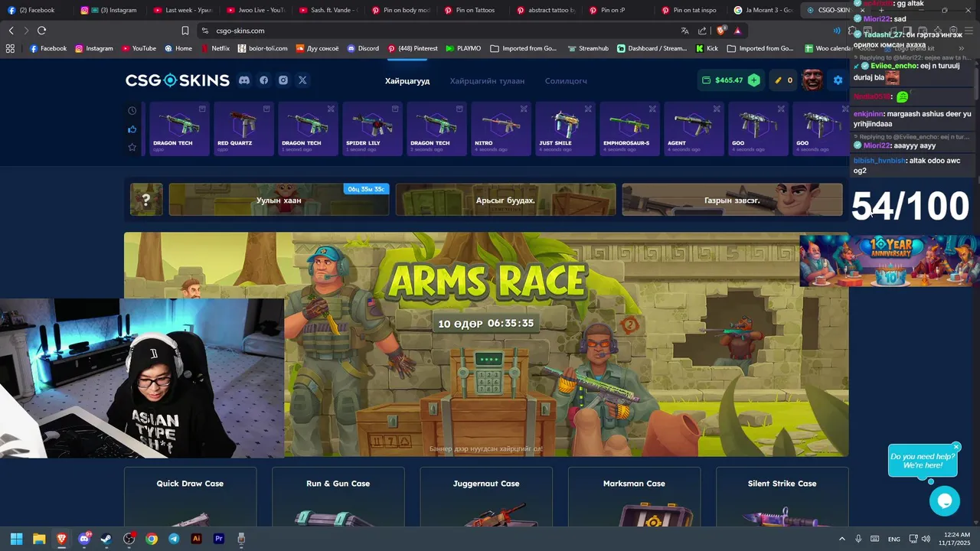Screen dimensions: 980x551
Task: Open the site's X (Twitter) icon
Action: click(302, 80)
